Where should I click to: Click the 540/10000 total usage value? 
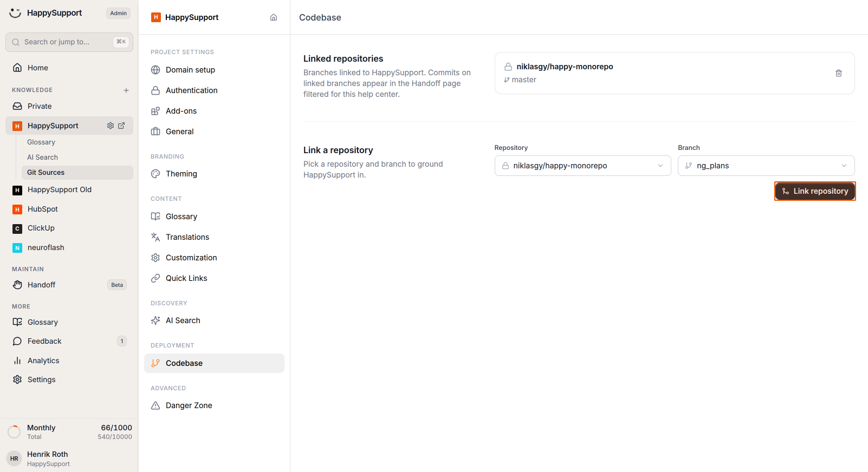pos(115,437)
